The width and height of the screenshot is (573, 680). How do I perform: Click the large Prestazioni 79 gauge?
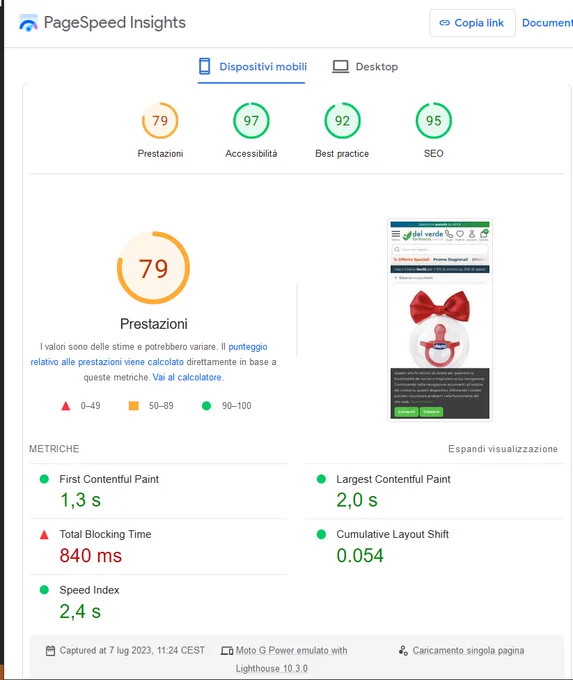[154, 268]
